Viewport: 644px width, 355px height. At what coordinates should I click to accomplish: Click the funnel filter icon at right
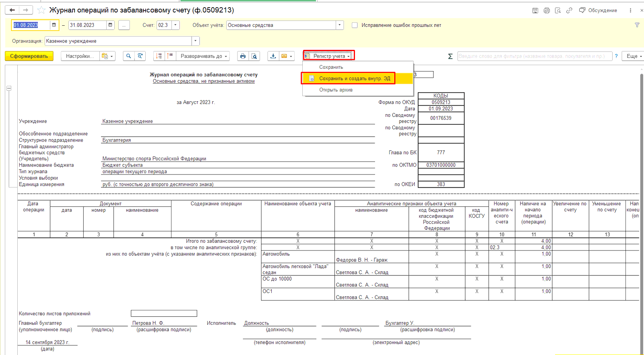click(637, 25)
